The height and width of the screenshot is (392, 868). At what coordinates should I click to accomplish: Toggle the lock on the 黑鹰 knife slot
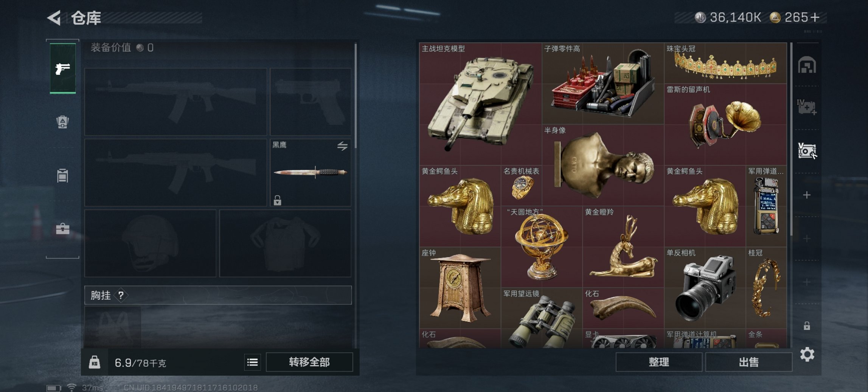coord(277,200)
